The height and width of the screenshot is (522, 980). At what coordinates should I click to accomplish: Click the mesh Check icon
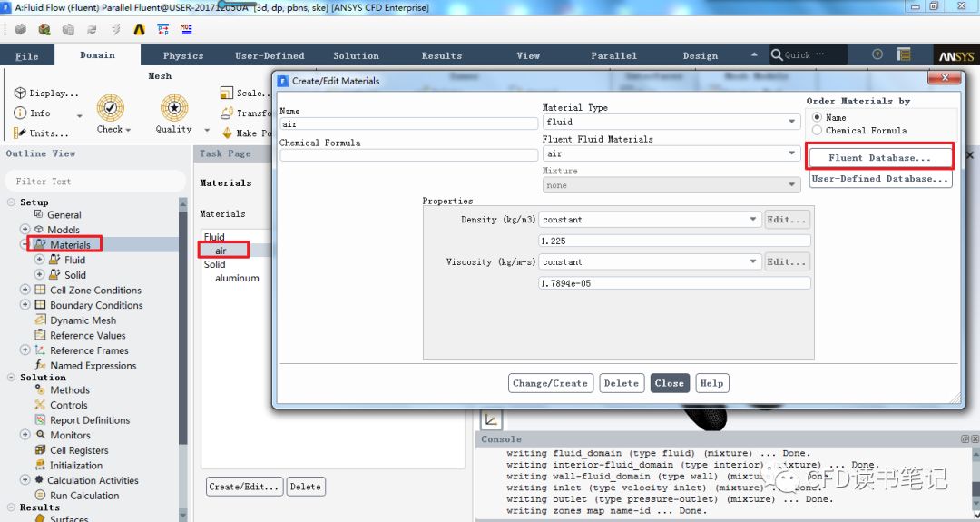point(110,107)
